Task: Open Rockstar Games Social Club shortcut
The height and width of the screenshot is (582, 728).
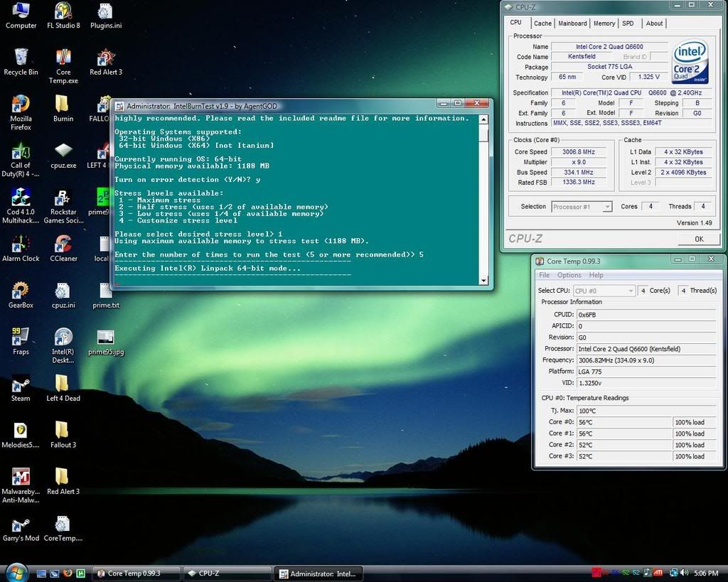Action: click(63, 205)
